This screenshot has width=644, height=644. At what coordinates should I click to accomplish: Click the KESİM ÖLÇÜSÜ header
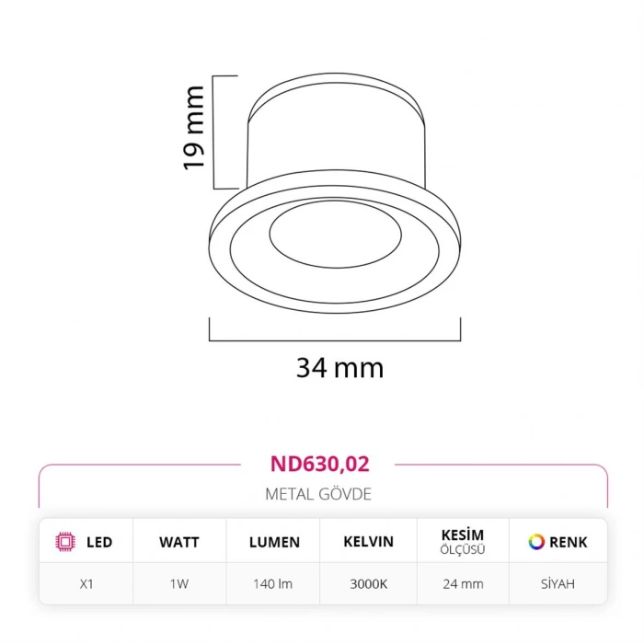pyautogui.click(x=463, y=541)
